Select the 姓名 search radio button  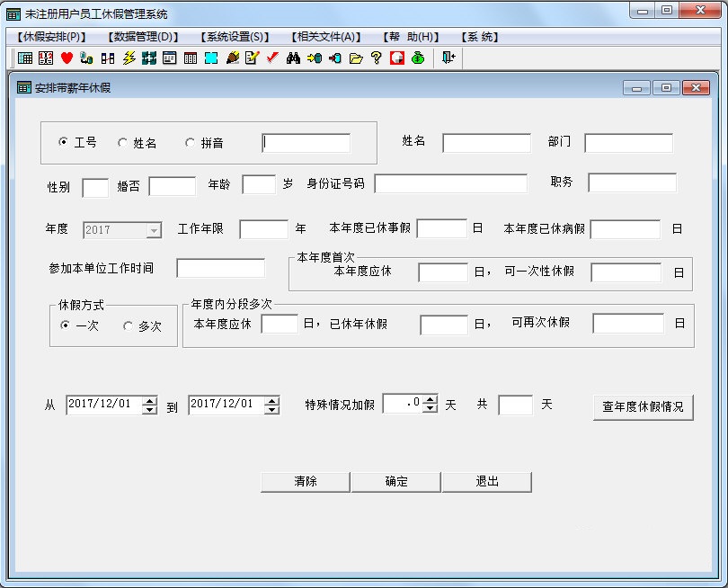point(122,143)
